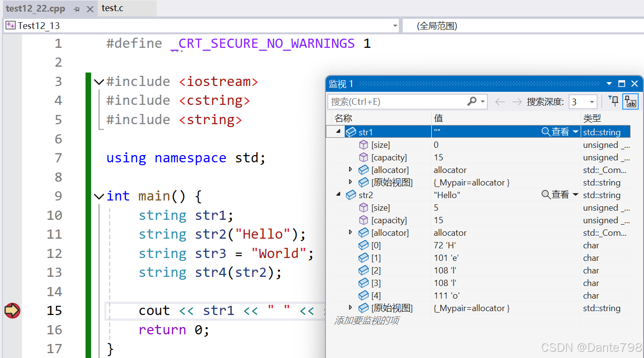This screenshot has width=644, height=358.
Task: Click the str1 capacity value 15
Action: [x=439, y=157]
